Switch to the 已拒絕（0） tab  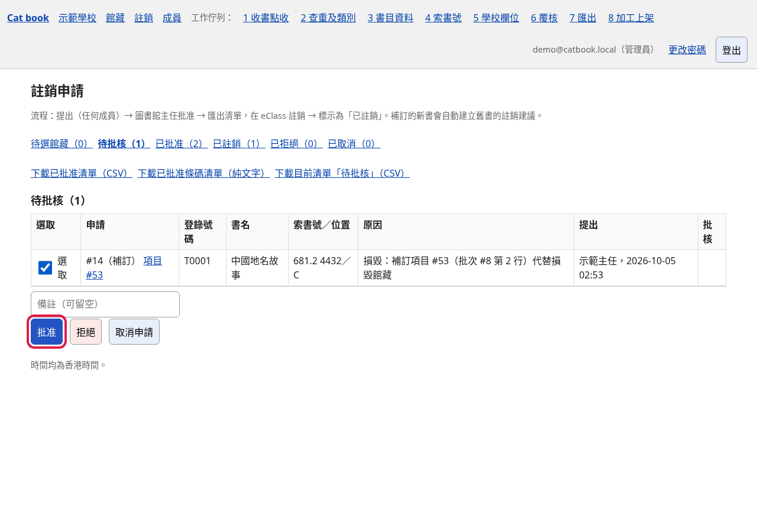tap(296, 144)
